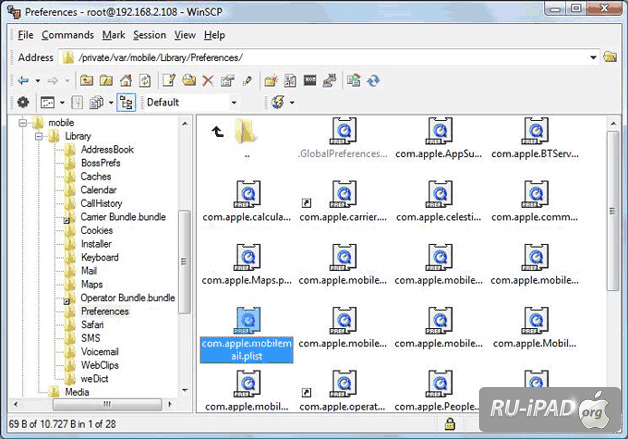Open the File menu

25,35
